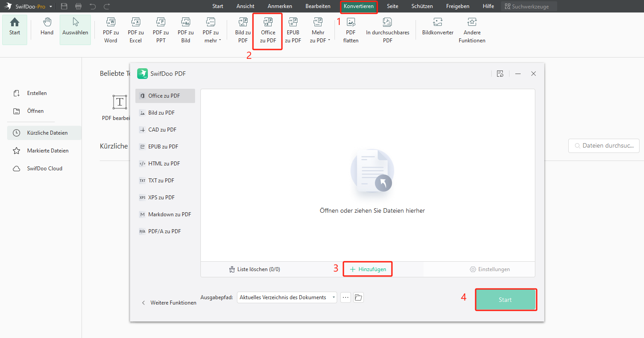Close the SwifDoo PDF dialog
The image size is (644, 338).
534,74
